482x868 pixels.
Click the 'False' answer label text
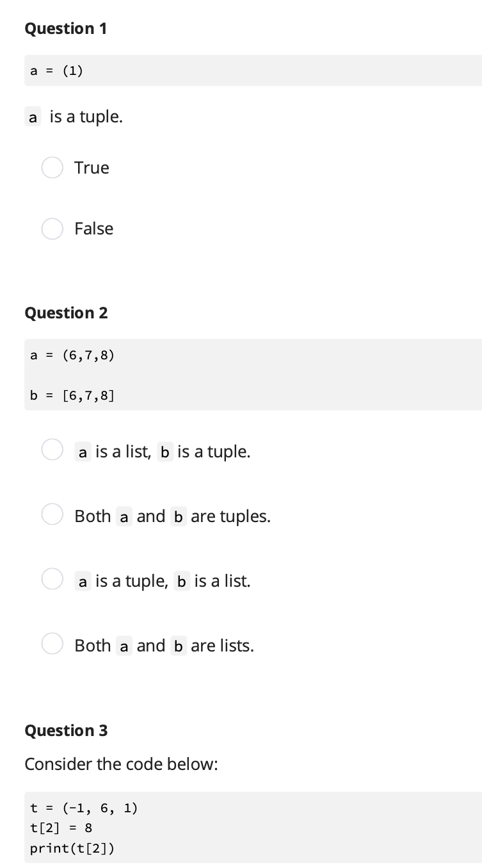93,229
